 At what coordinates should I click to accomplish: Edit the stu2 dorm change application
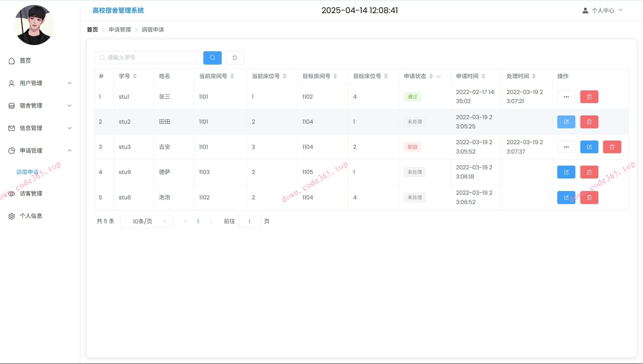pyautogui.click(x=566, y=122)
